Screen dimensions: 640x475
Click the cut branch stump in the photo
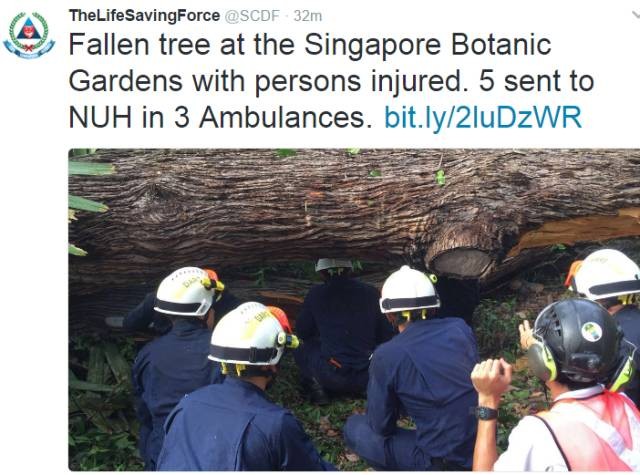point(463,263)
